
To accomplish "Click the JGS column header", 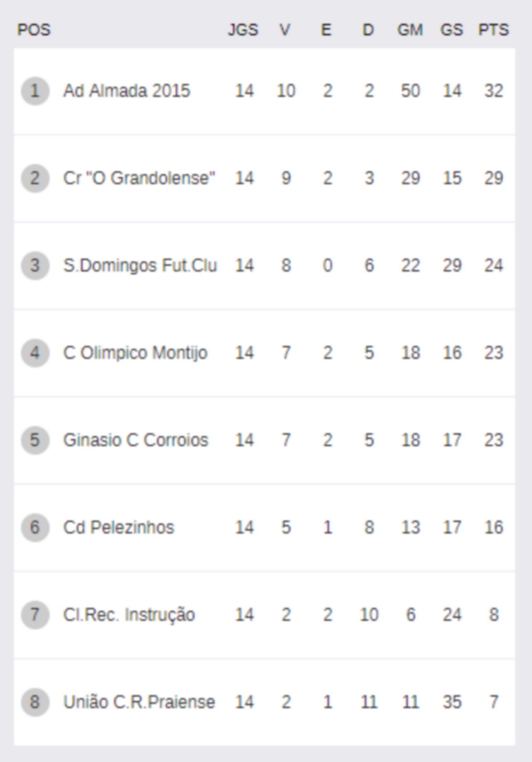I will tap(243, 30).
